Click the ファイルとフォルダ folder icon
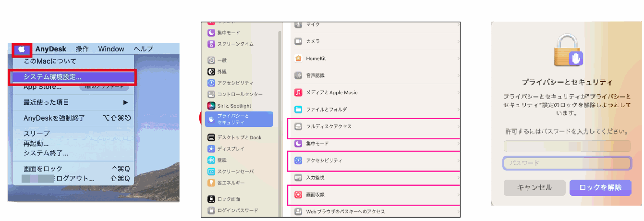This screenshot has width=644, height=221. pos(298,110)
